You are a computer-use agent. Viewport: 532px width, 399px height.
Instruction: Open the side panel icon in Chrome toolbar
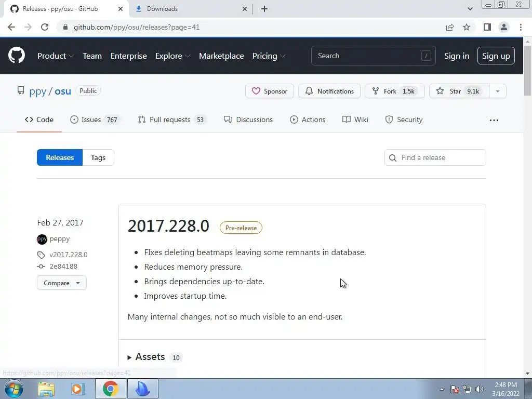click(x=487, y=27)
